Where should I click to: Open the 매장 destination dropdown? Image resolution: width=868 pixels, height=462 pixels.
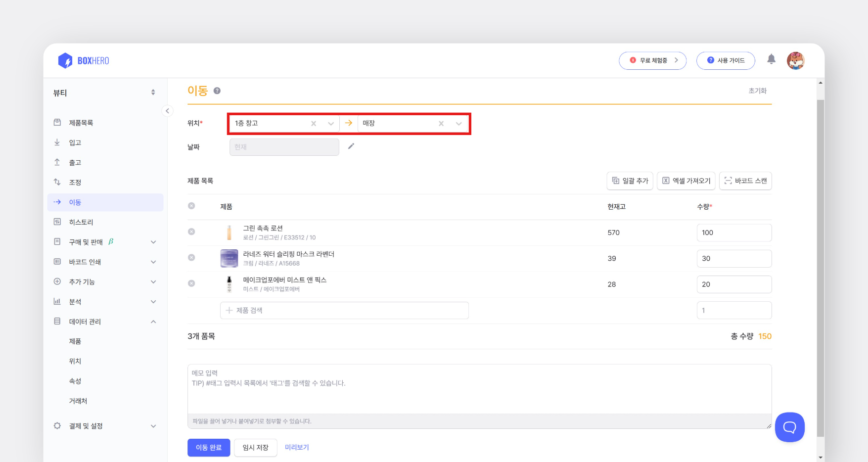(458, 124)
